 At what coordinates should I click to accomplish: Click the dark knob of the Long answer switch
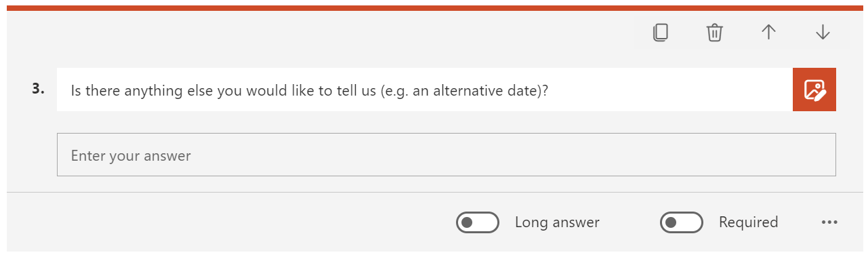[x=467, y=222]
